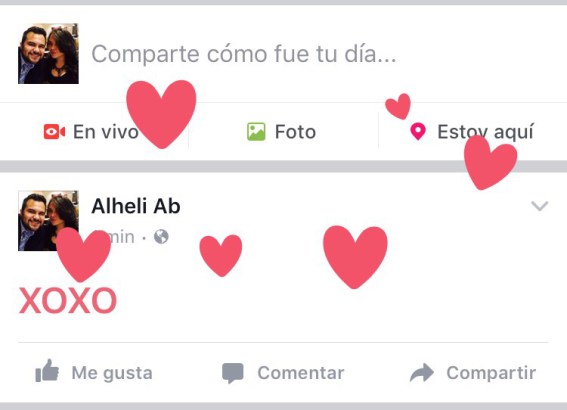The image size is (567, 410).
Task: Click the Compartir share arrow icon
Action: tap(422, 372)
